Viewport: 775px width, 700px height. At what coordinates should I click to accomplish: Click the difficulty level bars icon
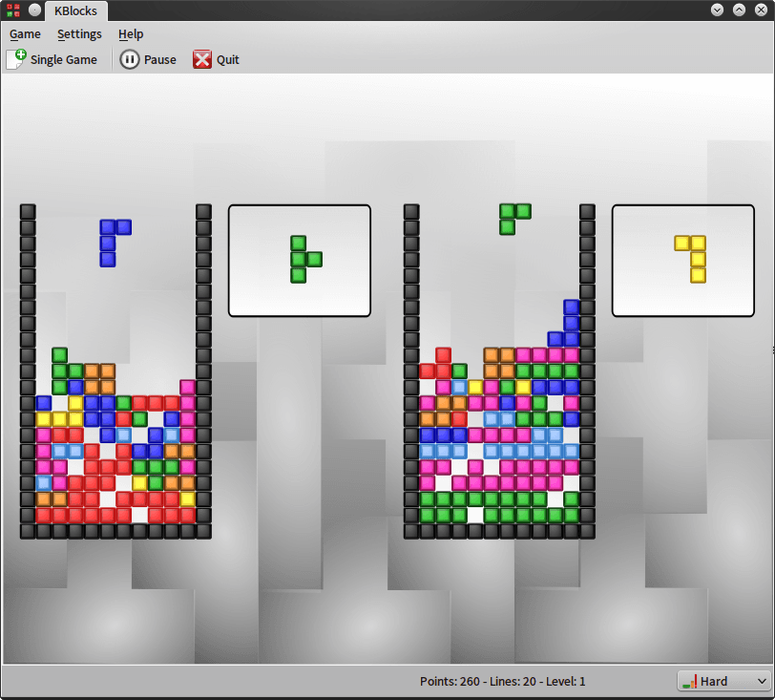[689, 682]
